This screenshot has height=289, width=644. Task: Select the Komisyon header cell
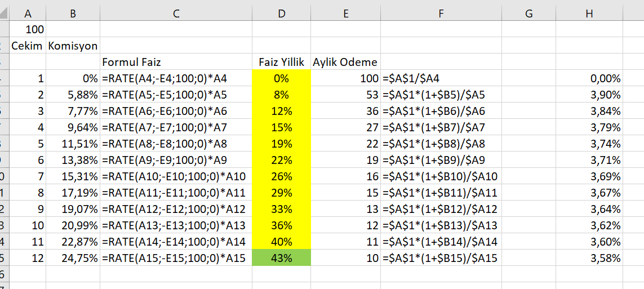click(x=73, y=46)
